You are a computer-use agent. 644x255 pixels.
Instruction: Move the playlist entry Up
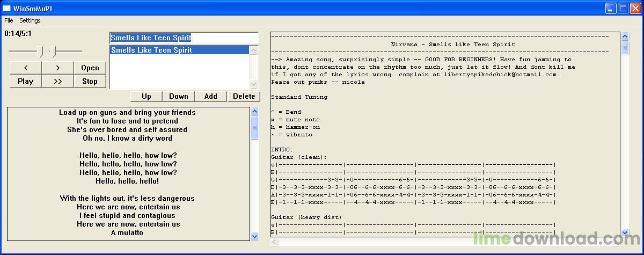147,96
